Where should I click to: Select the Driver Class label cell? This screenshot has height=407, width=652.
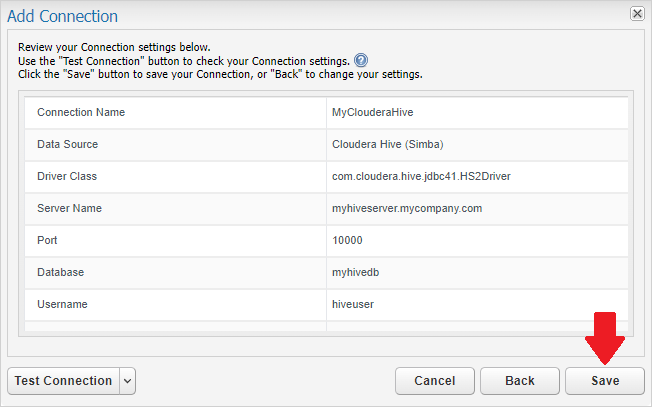tap(175, 176)
